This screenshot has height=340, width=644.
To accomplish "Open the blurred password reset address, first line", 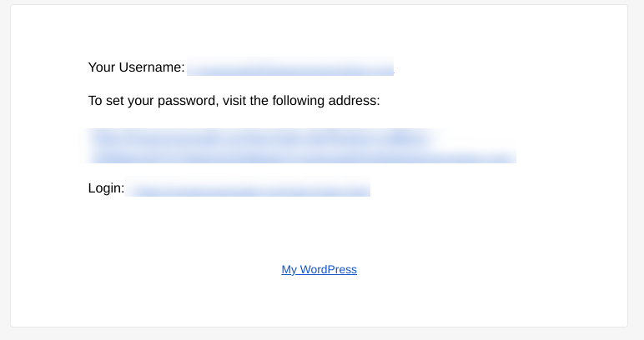I will 263,139.
